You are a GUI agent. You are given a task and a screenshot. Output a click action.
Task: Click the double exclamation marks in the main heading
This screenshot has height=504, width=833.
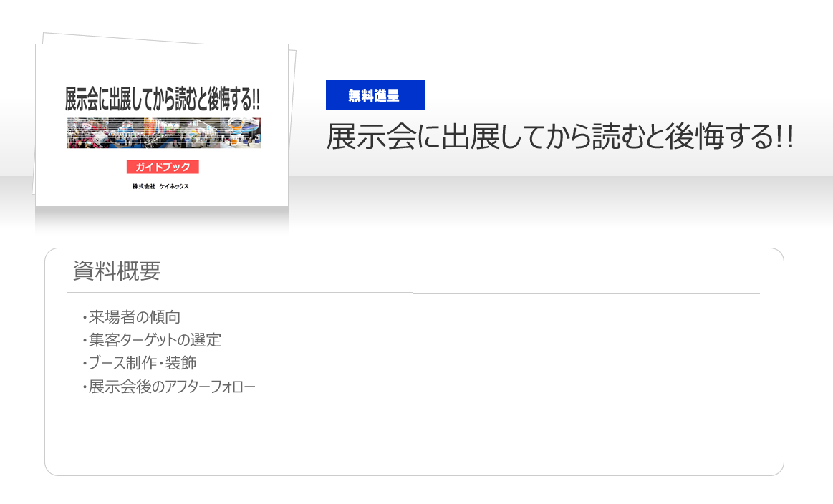pyautogui.click(x=785, y=137)
